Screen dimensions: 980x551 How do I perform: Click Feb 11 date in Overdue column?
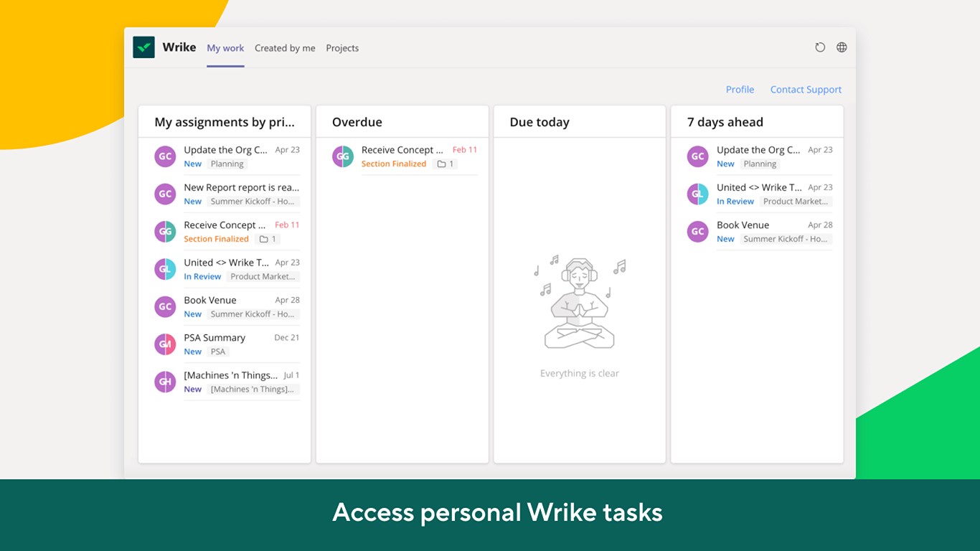(465, 150)
